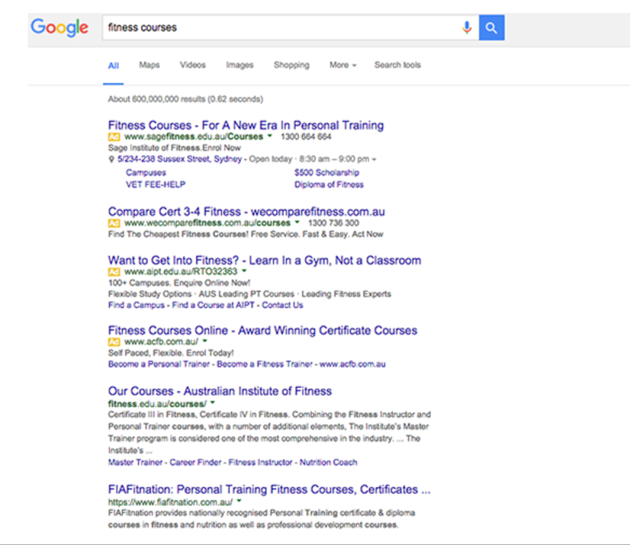Click the fitness.edu.au/courses/ URL text
The height and width of the screenshot is (545, 630).
pos(157,404)
